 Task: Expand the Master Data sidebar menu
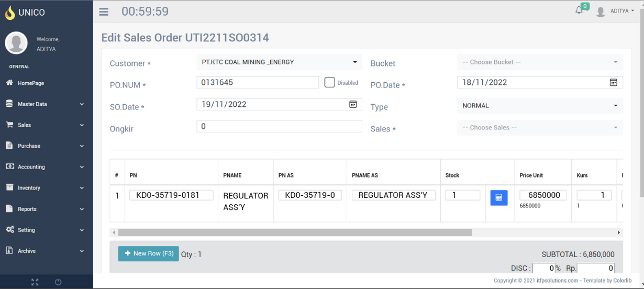click(x=46, y=104)
